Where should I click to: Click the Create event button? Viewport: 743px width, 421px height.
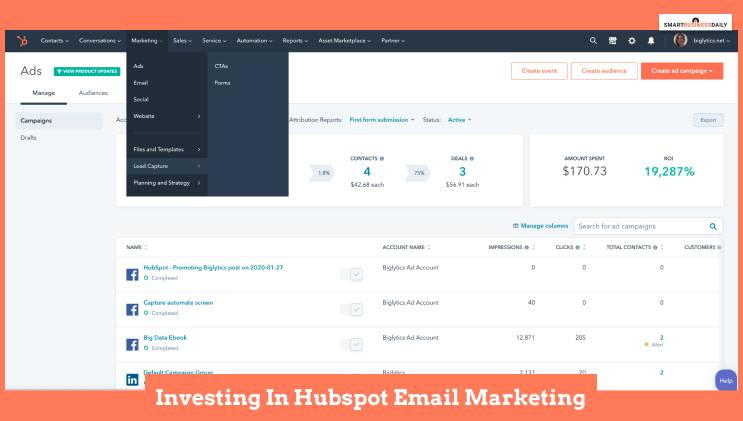tap(539, 71)
